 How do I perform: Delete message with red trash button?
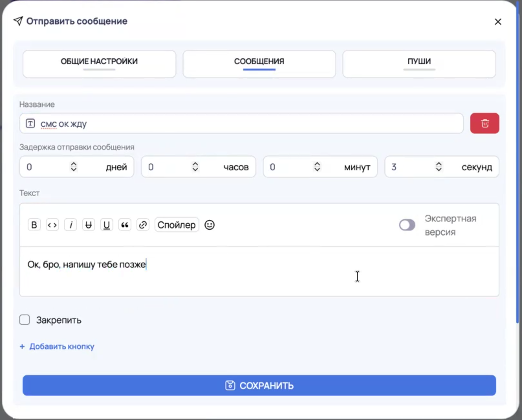(x=484, y=123)
